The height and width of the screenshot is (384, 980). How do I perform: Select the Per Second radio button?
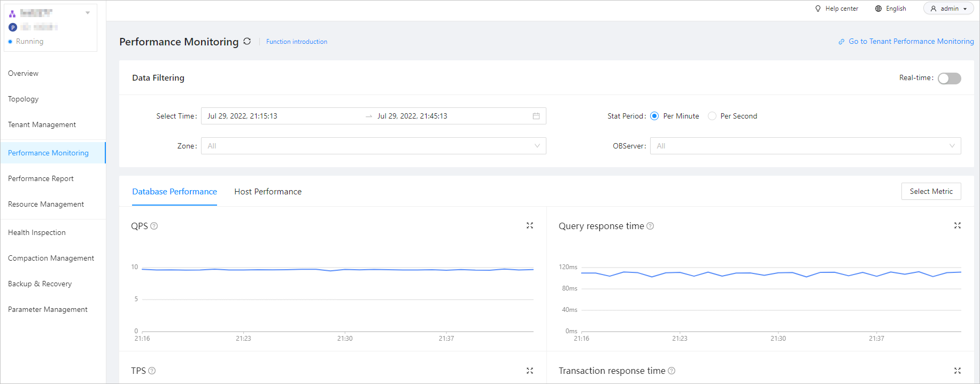click(x=712, y=116)
